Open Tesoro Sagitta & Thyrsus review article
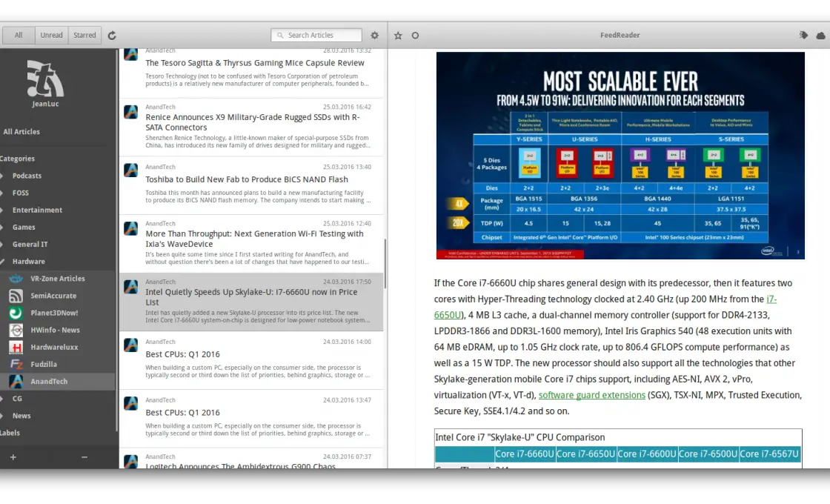Viewport: 830px width, 504px height. point(252,73)
